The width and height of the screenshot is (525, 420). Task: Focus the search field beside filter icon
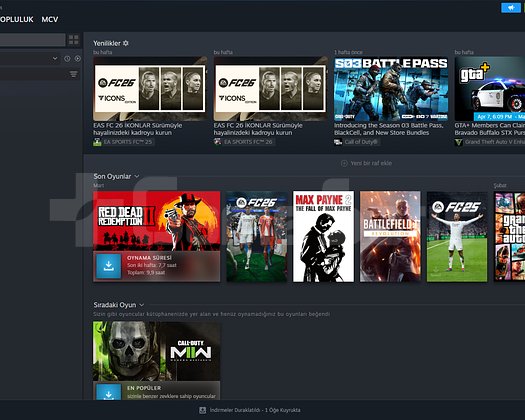33,74
